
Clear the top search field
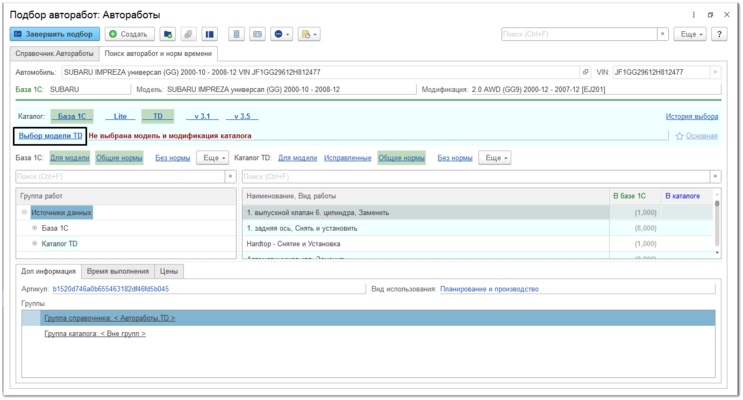(x=662, y=34)
